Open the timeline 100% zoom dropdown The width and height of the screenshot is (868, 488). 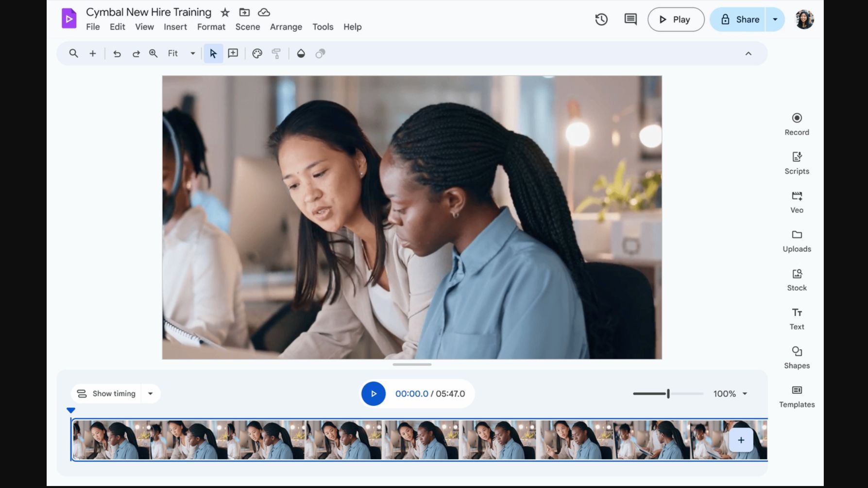pyautogui.click(x=745, y=394)
